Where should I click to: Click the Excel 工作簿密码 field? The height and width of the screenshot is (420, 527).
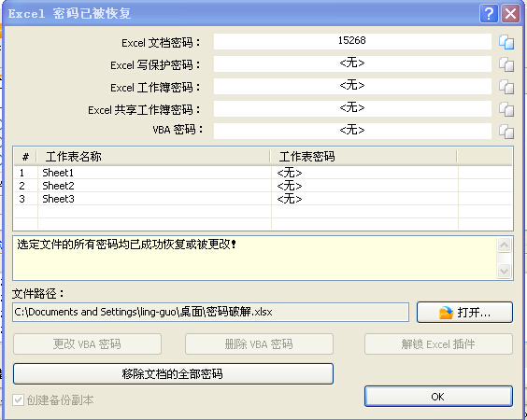[x=352, y=86]
